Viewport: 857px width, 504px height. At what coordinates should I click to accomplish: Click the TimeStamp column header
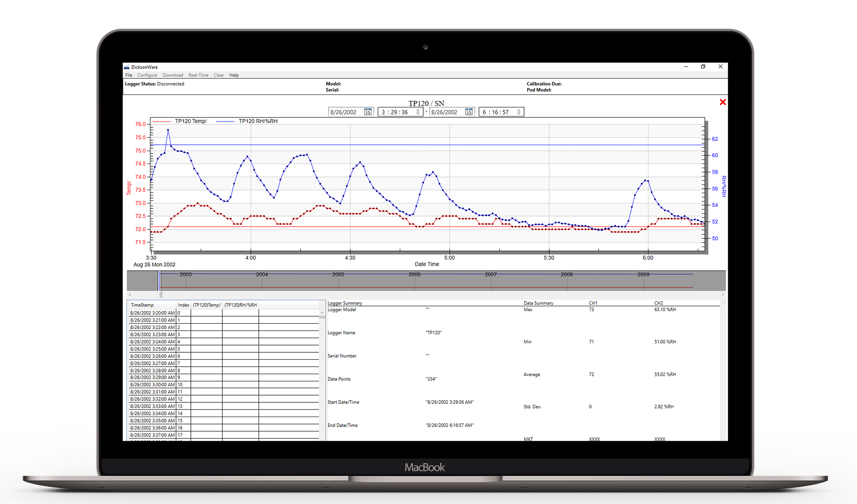tap(142, 305)
